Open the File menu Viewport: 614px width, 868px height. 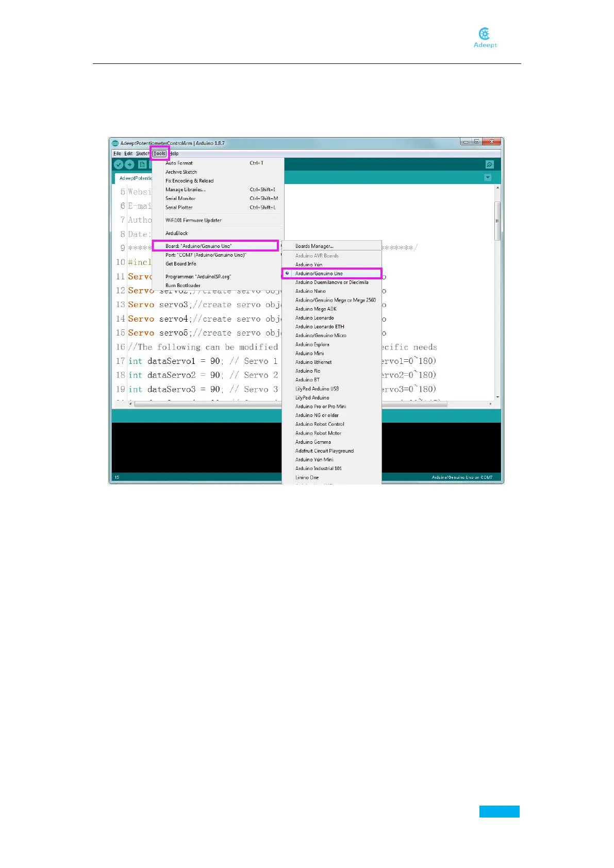[x=117, y=154]
